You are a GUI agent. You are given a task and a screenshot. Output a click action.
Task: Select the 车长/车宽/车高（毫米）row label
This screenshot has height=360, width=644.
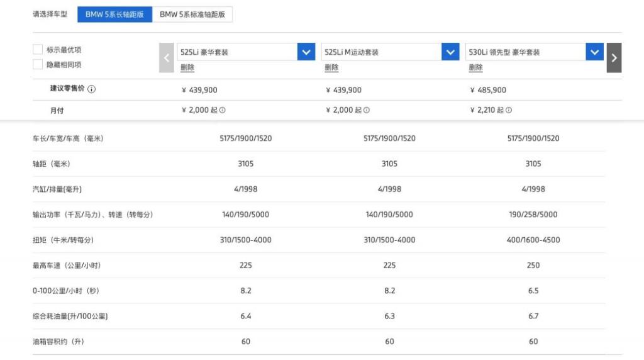click(68, 138)
